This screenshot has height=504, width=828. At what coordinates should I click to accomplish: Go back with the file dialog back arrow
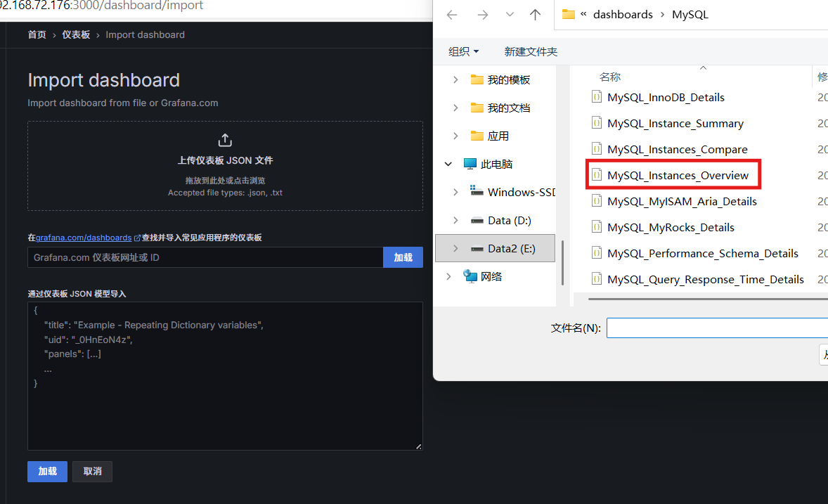coord(452,15)
